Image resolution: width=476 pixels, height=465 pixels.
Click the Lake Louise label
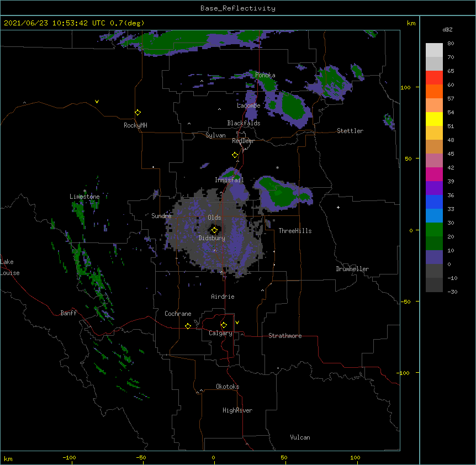(10, 267)
